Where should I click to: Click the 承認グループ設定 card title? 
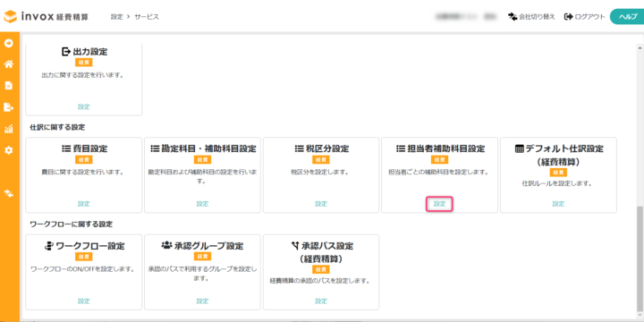[x=208, y=246]
